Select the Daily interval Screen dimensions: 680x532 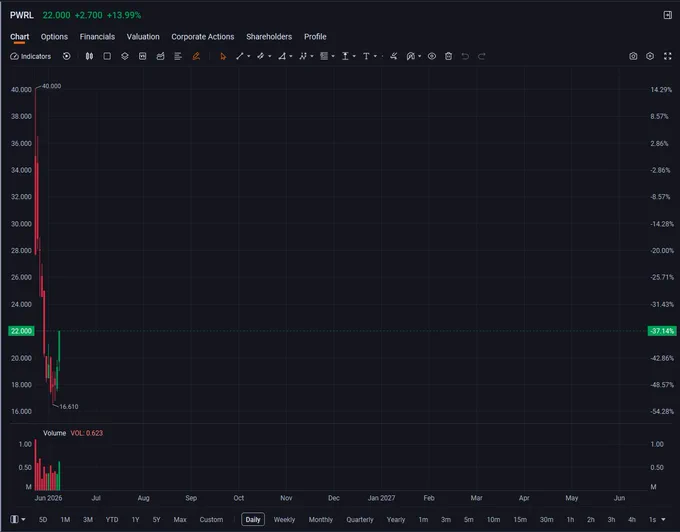253,519
